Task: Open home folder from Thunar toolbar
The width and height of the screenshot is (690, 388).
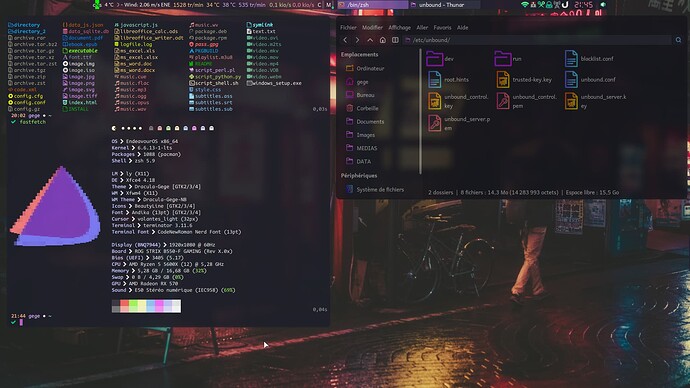Action: [382, 40]
